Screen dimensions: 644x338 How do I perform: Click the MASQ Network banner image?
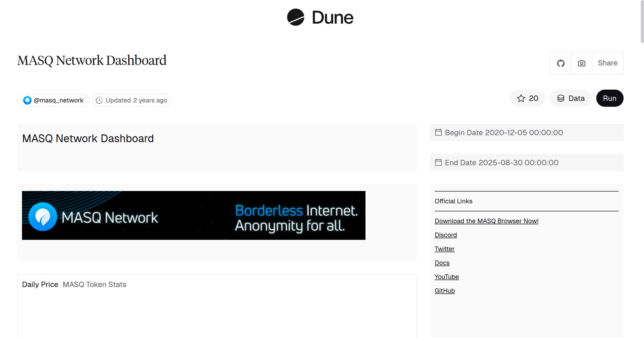[x=194, y=215]
